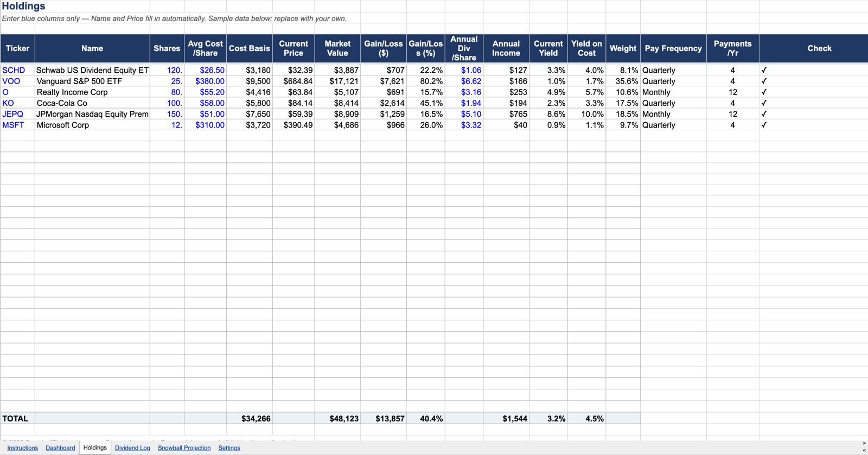Switch to the Dashboard sheet tab

tap(60, 448)
